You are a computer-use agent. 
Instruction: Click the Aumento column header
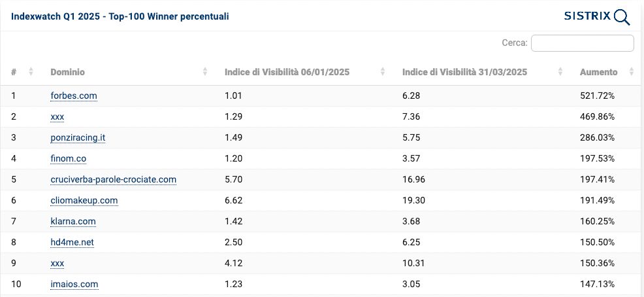[x=598, y=72]
